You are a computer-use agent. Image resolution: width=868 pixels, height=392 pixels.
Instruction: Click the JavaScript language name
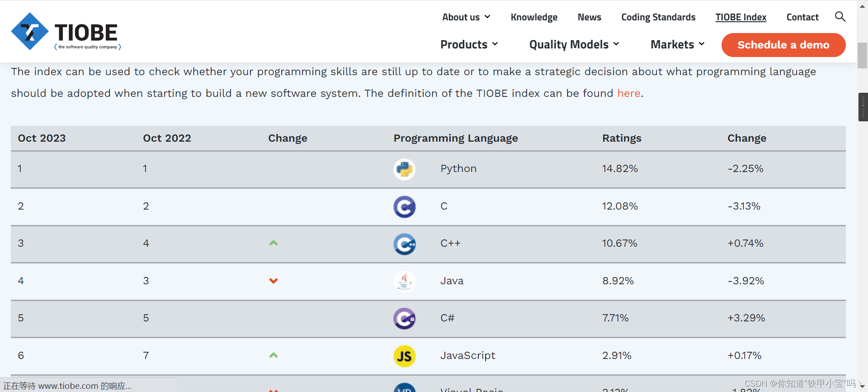pyautogui.click(x=468, y=355)
